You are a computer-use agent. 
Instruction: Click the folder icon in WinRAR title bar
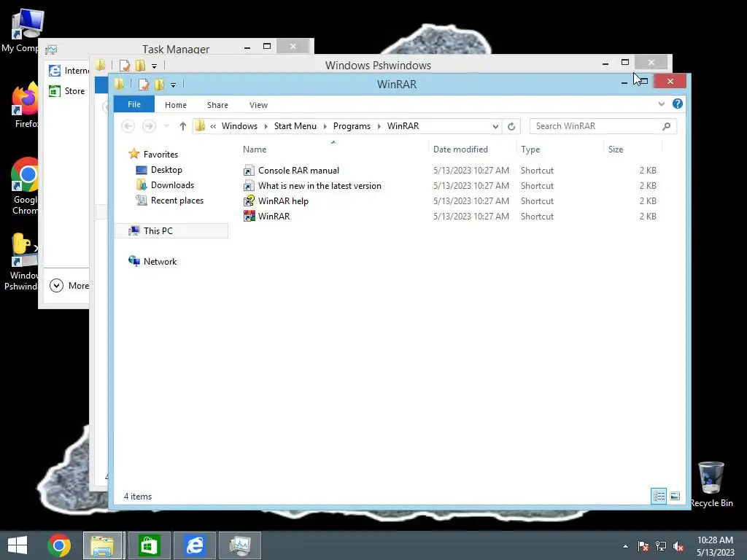[119, 85]
